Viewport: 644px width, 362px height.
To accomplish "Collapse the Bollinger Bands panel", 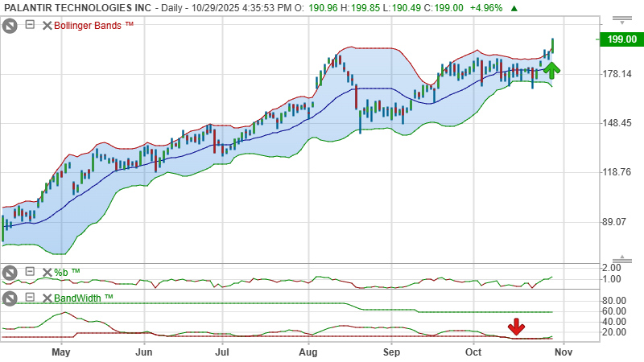I will tap(30, 25).
